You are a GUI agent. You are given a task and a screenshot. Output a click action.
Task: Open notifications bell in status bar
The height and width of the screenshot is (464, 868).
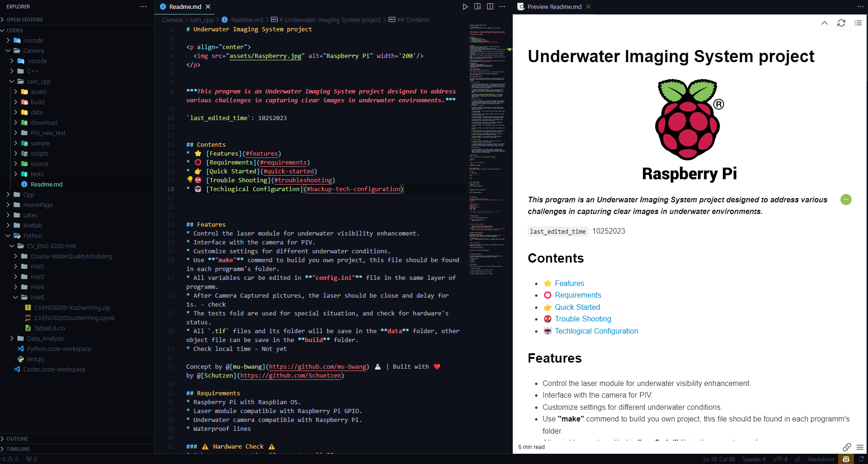[x=861, y=459]
